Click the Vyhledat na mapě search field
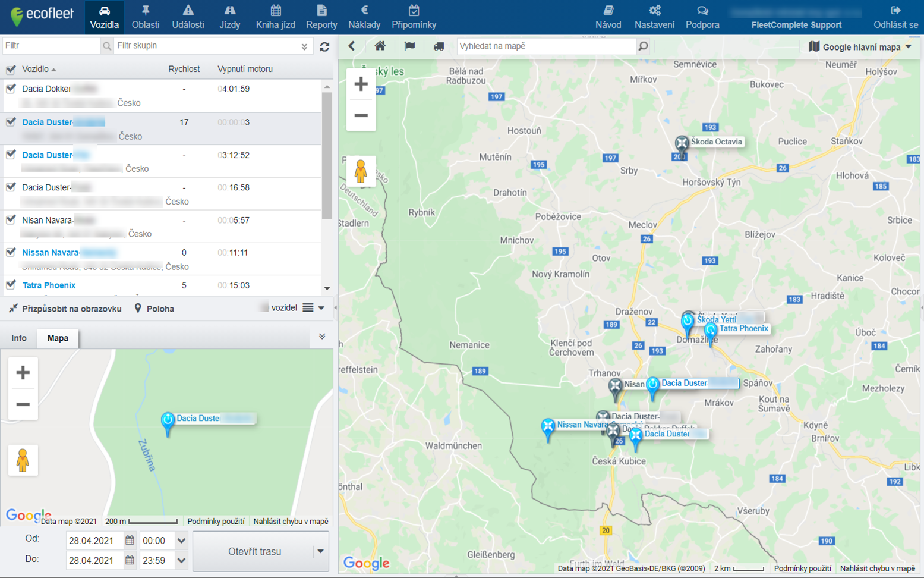 click(x=546, y=46)
